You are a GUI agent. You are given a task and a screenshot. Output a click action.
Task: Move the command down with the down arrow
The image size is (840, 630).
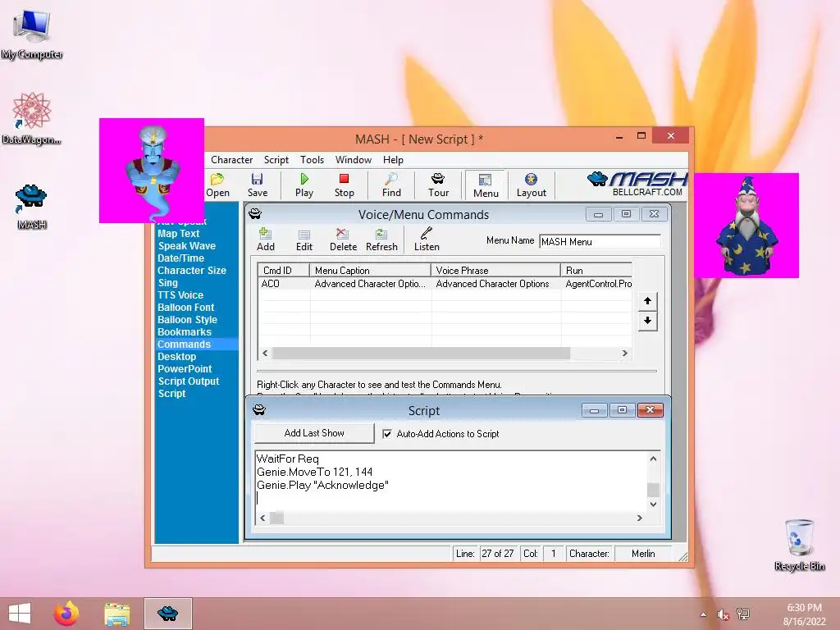[647, 321]
